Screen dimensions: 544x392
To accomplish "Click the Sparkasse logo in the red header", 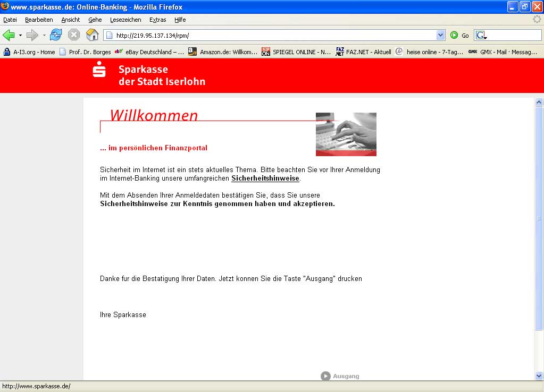I will (99, 69).
